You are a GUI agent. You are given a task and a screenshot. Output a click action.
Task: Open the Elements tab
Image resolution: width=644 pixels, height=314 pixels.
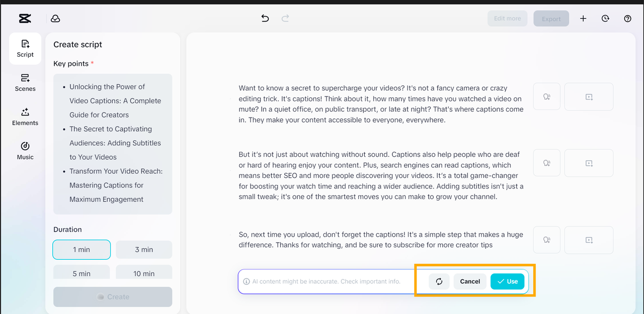click(25, 117)
